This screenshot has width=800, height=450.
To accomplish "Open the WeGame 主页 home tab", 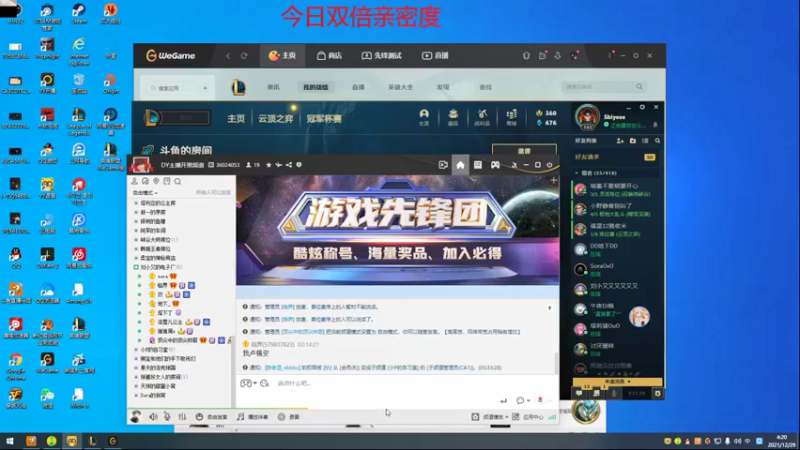I will [283, 56].
